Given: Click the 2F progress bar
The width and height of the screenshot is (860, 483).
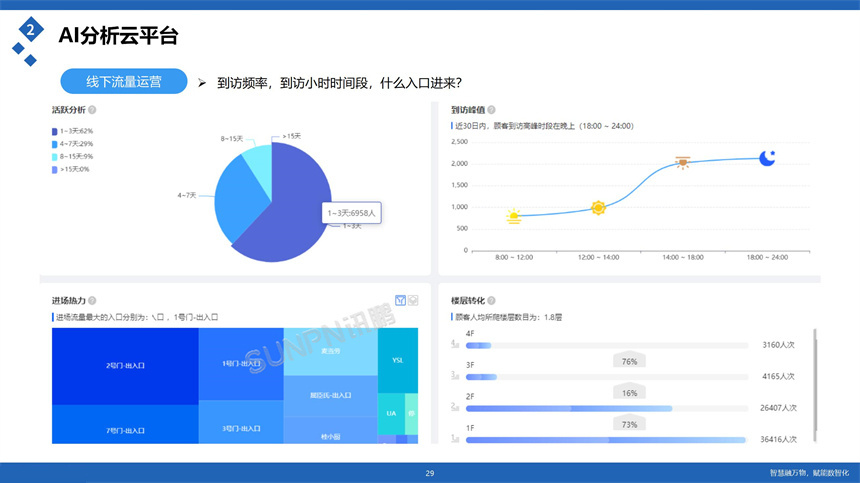Looking at the screenshot, I should pyautogui.click(x=607, y=408).
